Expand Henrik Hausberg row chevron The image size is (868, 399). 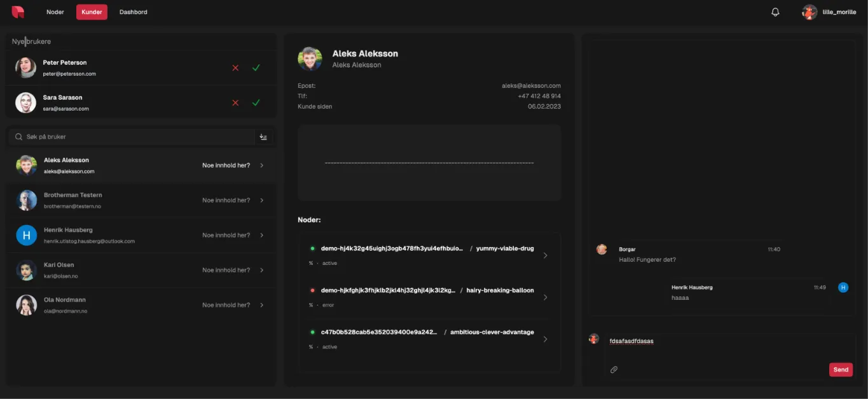pos(262,235)
